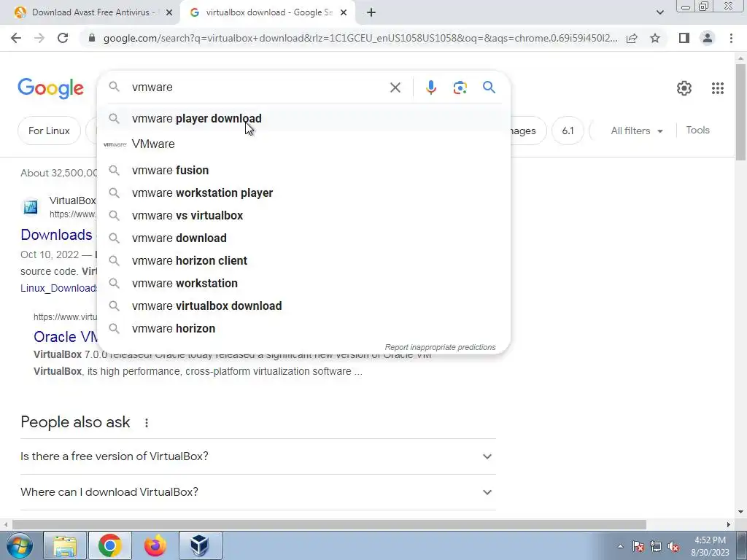Go forward with the browser forward arrow
The image size is (747, 560).
point(39,38)
